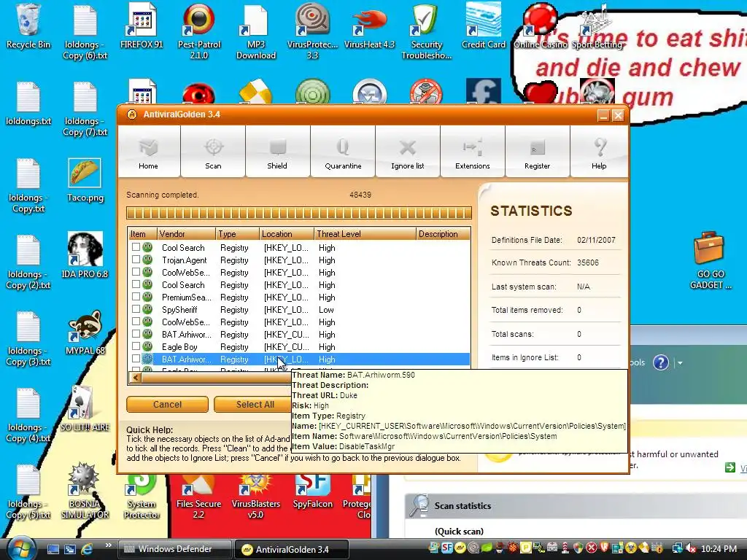Click the Item column header

tap(142, 234)
